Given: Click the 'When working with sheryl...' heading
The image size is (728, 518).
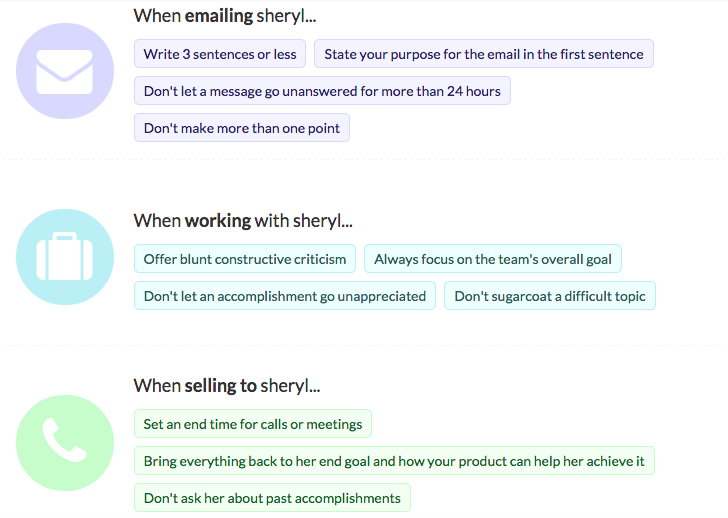Looking at the screenshot, I should [243, 221].
